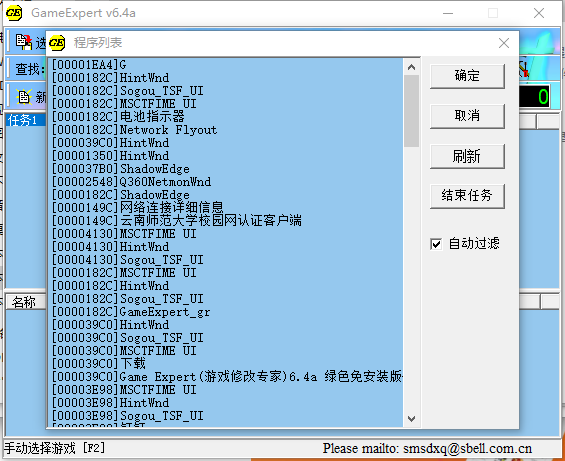
Task: Click the 结束任务 button
Action: 467,196
